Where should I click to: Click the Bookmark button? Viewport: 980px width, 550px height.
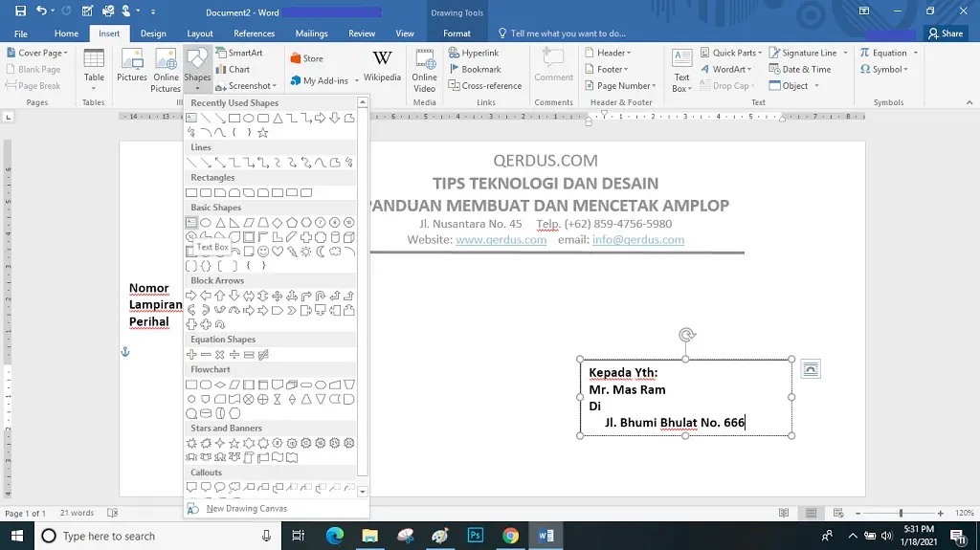(x=475, y=70)
